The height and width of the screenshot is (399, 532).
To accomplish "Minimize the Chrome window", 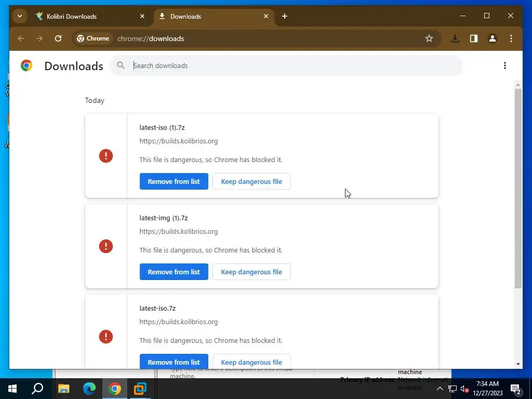I will [463, 16].
